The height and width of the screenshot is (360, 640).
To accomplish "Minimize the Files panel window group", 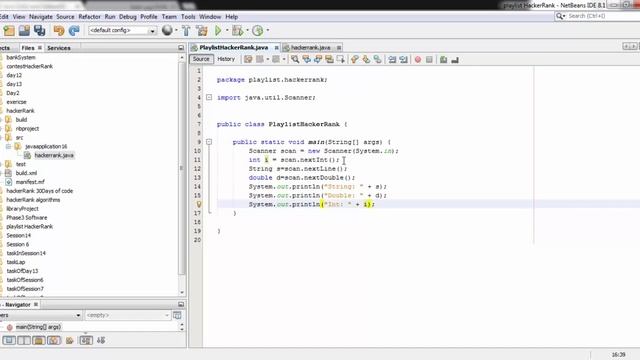I will [181, 48].
